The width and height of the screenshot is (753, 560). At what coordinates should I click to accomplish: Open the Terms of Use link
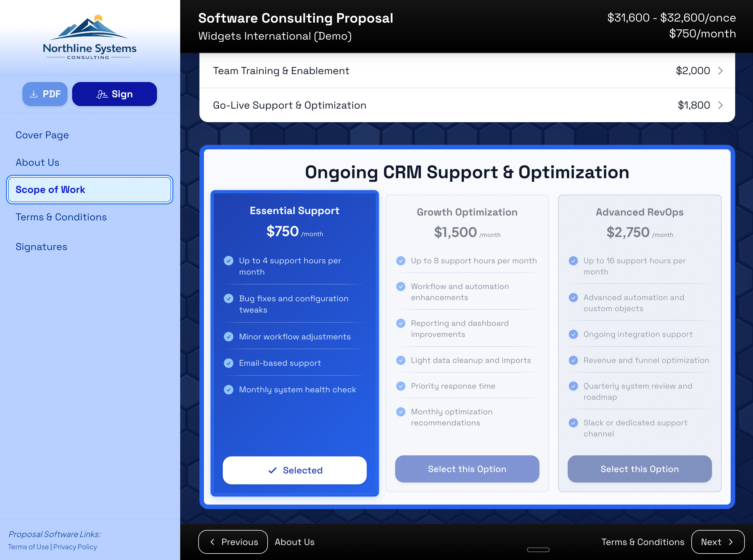(x=29, y=547)
